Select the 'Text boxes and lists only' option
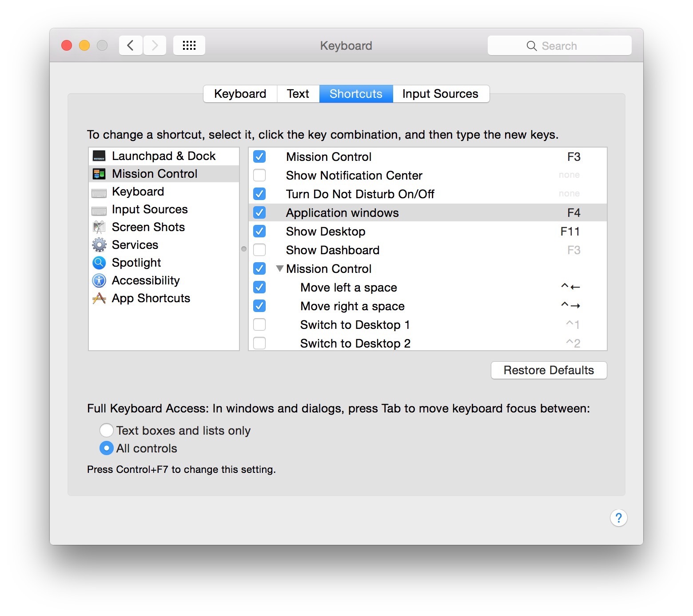This screenshot has height=616, width=693. tap(107, 430)
